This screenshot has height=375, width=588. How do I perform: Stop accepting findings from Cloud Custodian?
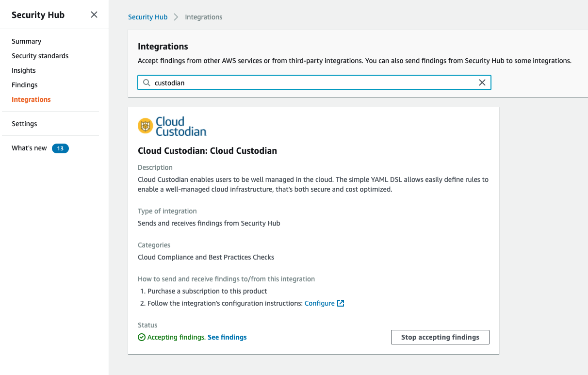pyautogui.click(x=440, y=337)
